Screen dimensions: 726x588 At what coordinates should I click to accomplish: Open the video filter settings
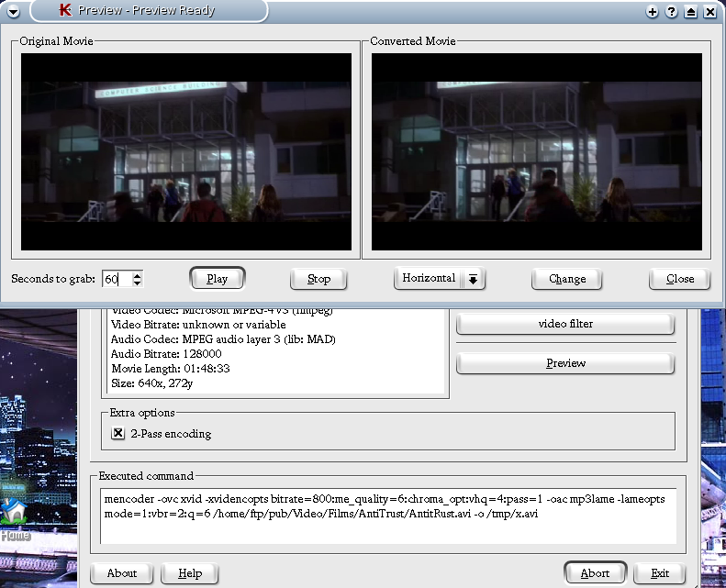[565, 324]
